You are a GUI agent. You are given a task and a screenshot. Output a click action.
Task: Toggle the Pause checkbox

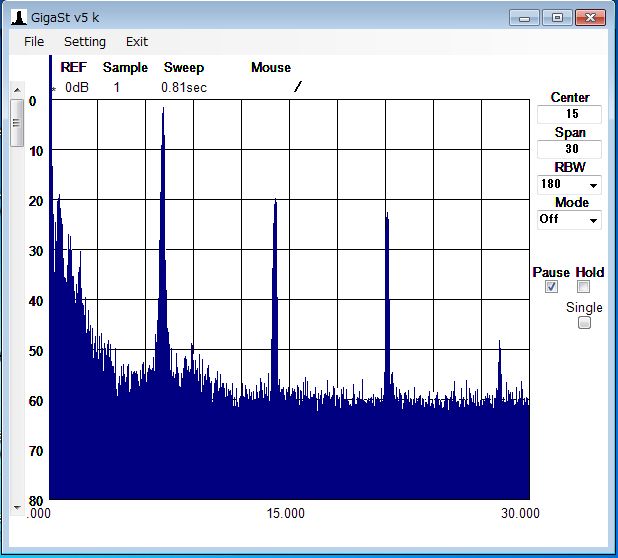click(551, 286)
